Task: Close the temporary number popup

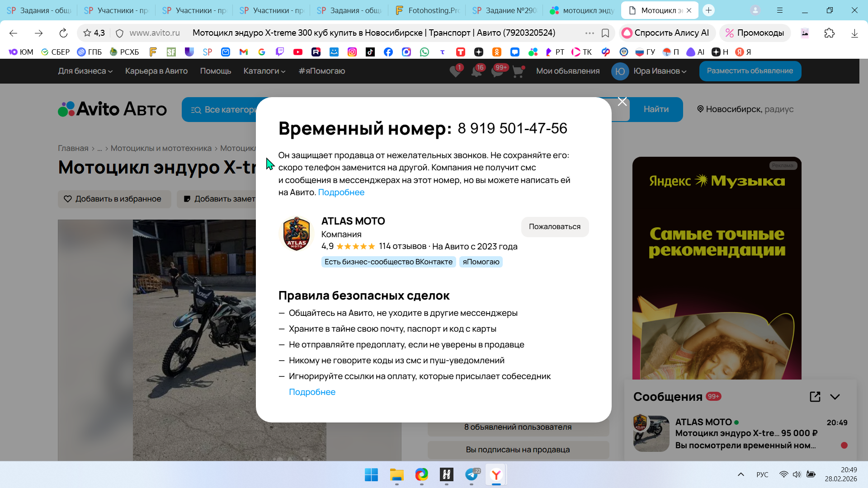Action: point(622,102)
